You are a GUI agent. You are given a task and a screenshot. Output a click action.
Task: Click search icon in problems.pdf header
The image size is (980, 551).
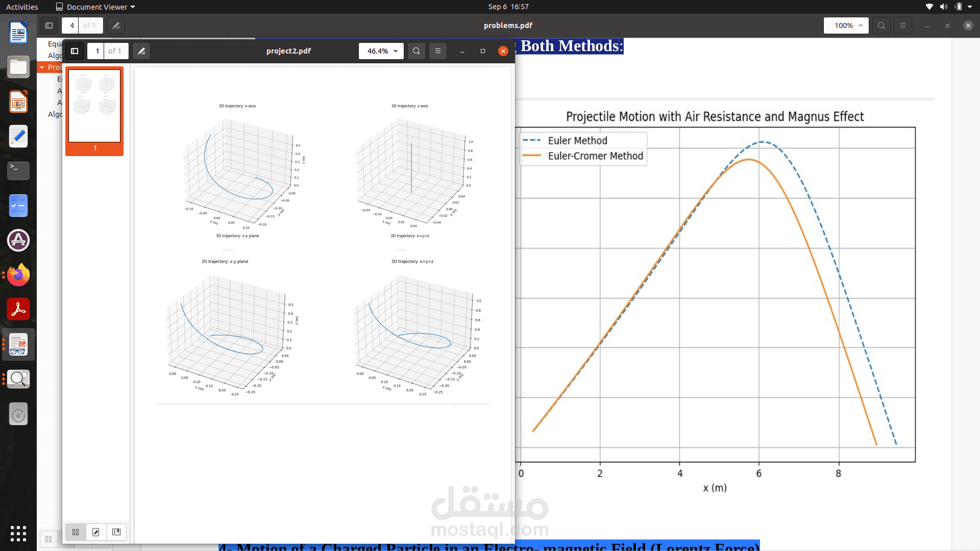pyautogui.click(x=881, y=26)
